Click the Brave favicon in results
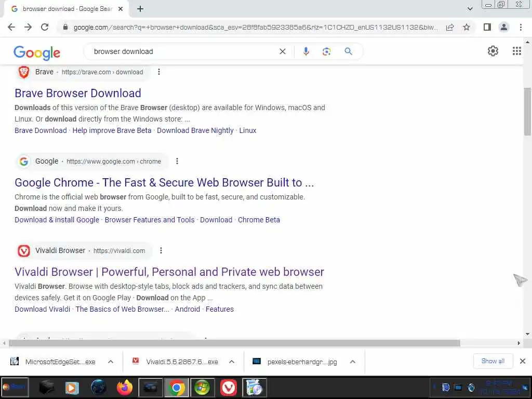The width and height of the screenshot is (532, 399). coord(24,72)
